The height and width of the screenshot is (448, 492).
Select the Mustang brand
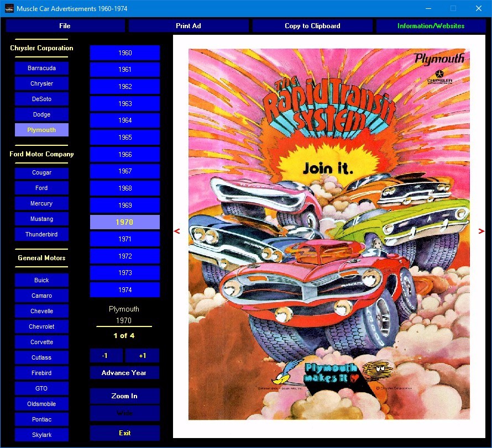point(41,219)
